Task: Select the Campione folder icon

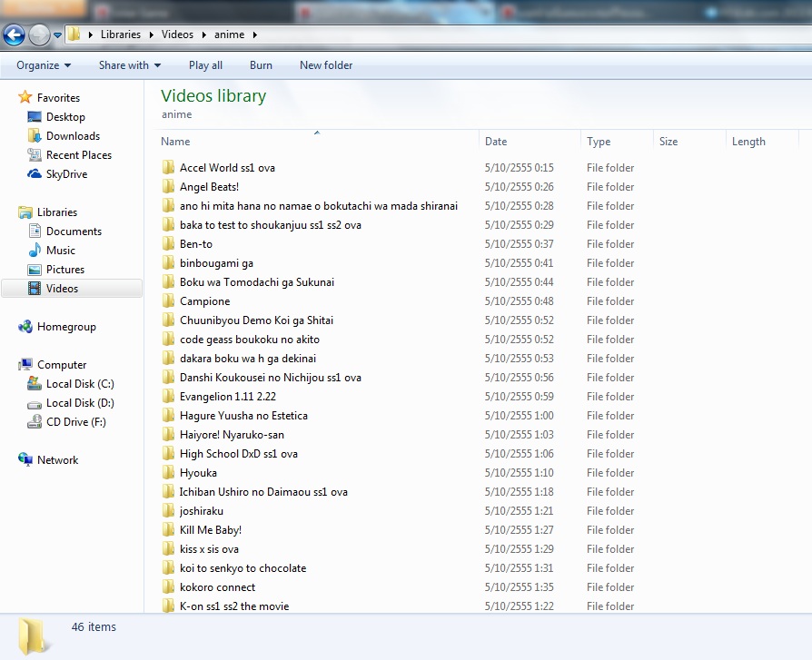Action: 168,300
